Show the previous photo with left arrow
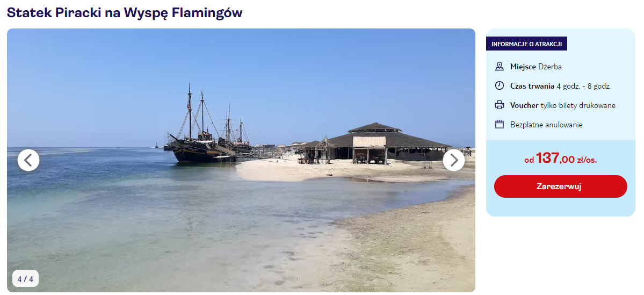This screenshot has width=644, height=295. click(28, 160)
